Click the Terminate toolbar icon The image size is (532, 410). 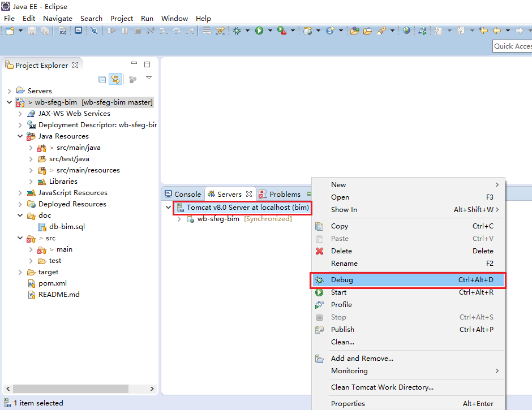(x=138, y=31)
